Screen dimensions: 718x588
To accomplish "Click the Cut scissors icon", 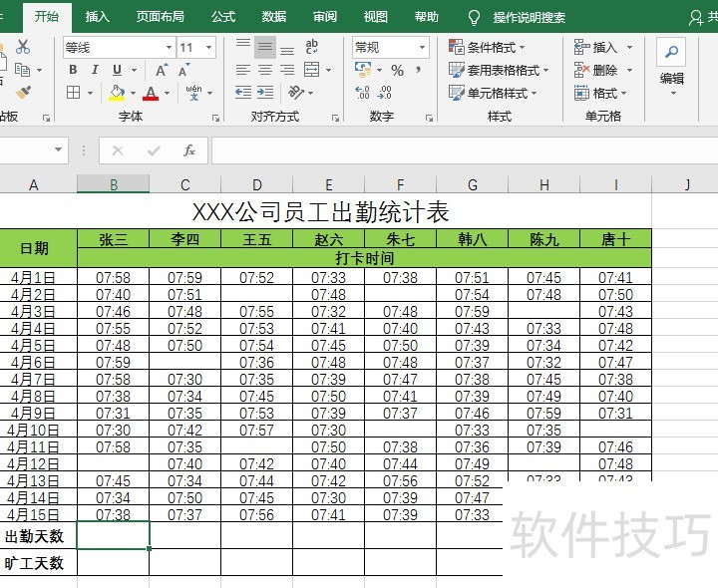I will pos(22,47).
